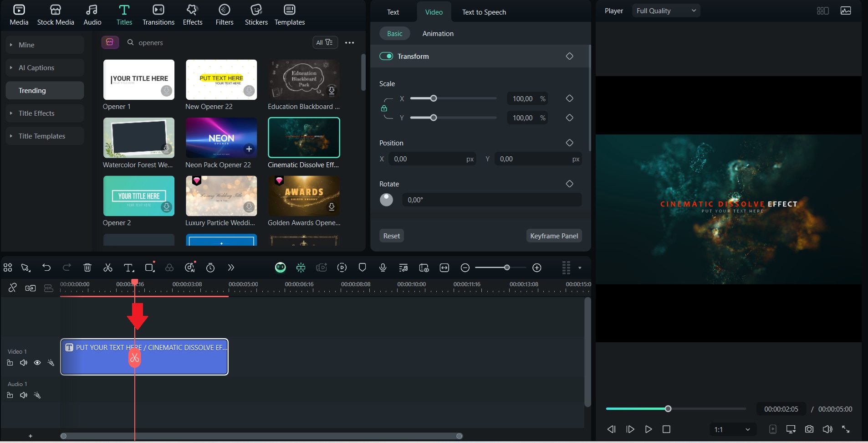
Task: Open the Stickers tab
Action: tap(256, 15)
